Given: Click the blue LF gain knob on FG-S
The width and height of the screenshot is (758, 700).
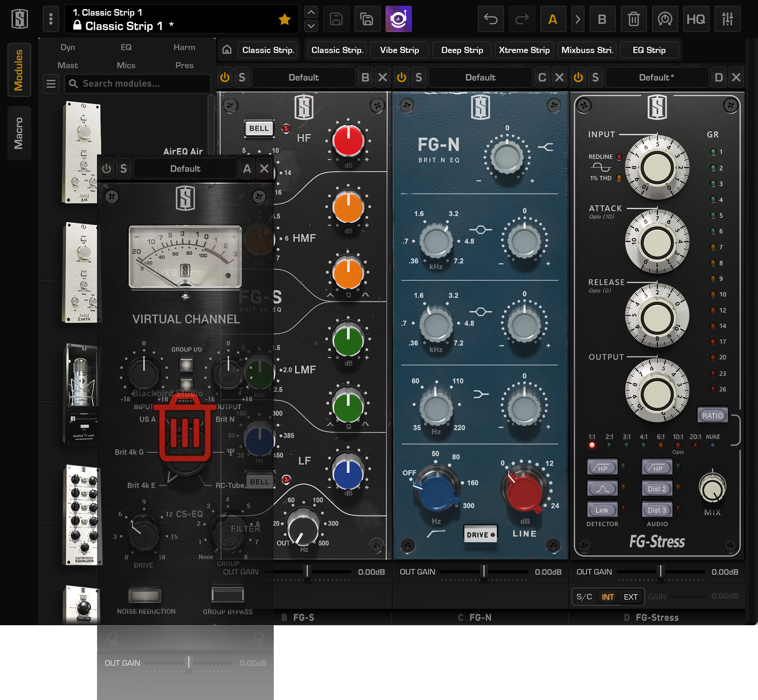Looking at the screenshot, I should (x=348, y=474).
